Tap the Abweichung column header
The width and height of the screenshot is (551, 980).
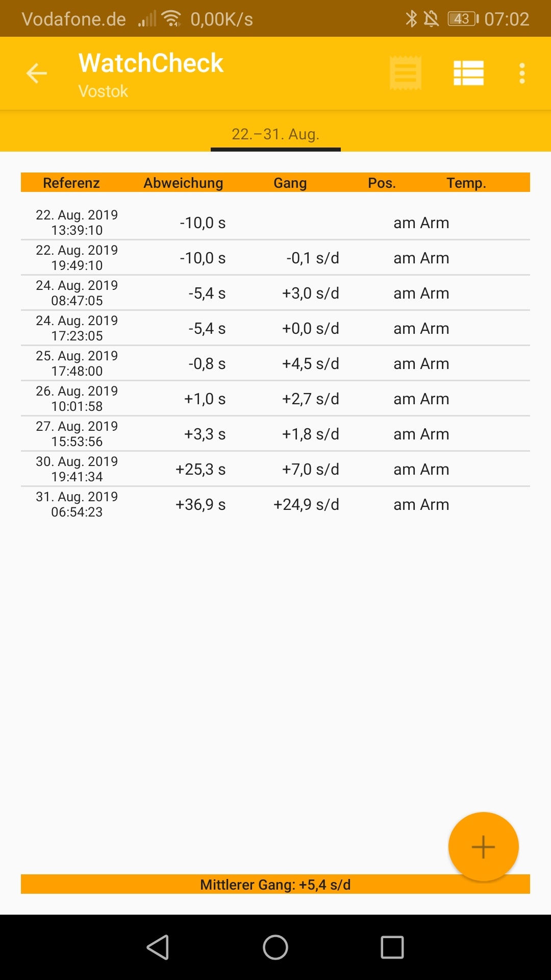point(183,183)
